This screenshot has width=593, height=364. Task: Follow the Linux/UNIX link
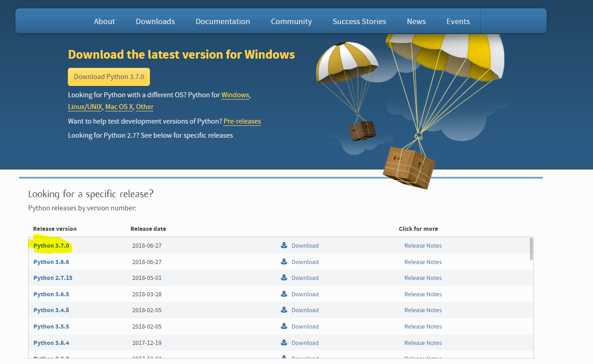85,107
